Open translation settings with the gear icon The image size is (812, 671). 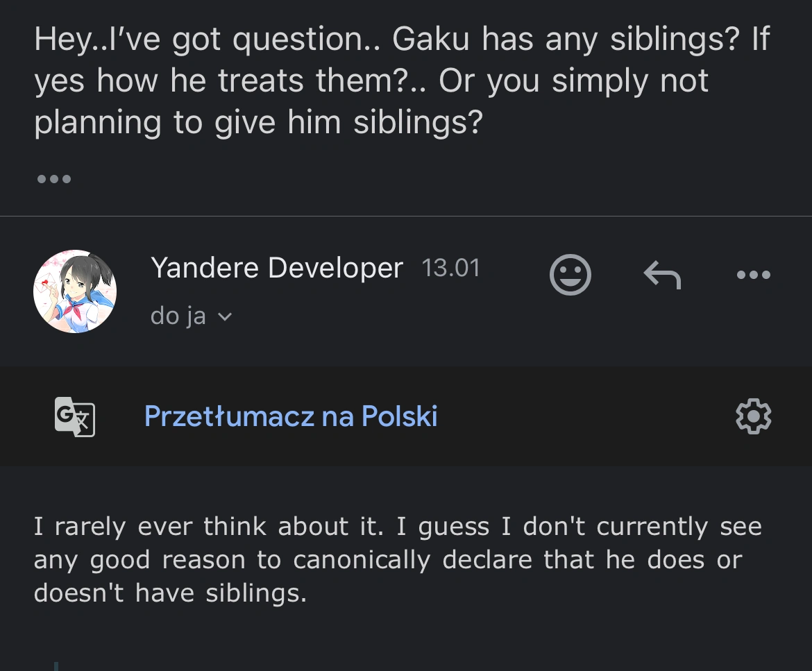point(753,416)
